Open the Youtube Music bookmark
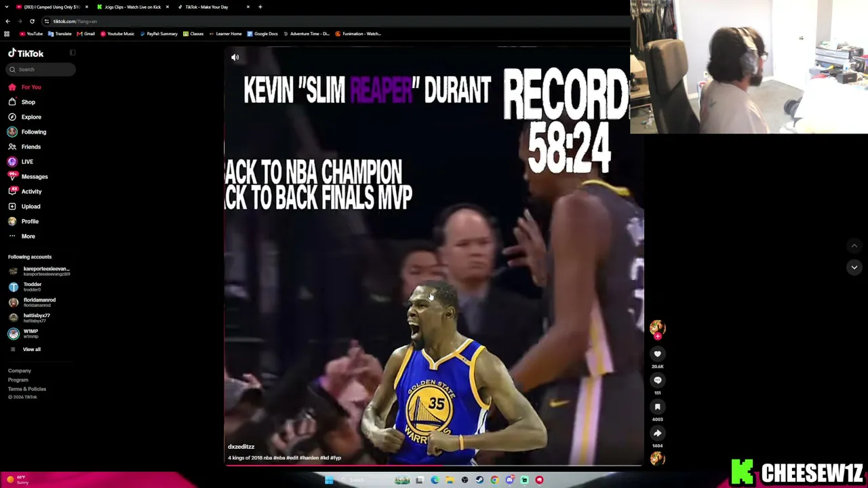Image resolution: width=868 pixels, height=488 pixels. 117,34
